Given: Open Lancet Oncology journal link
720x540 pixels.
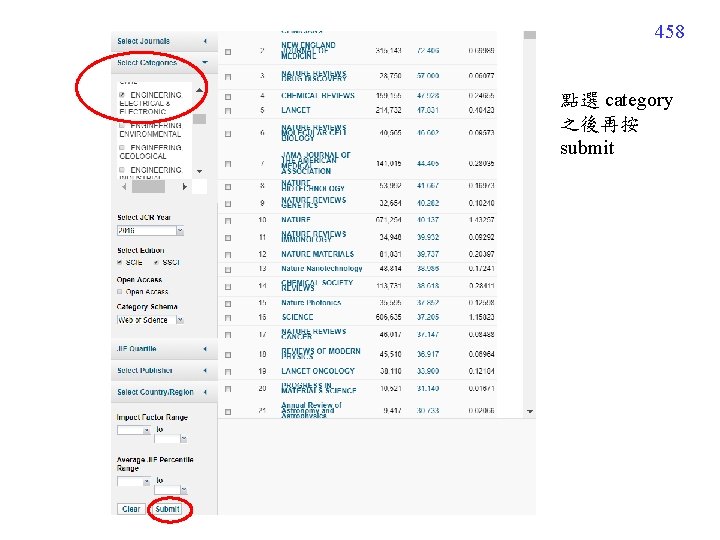Looking at the screenshot, I should [x=318, y=371].
